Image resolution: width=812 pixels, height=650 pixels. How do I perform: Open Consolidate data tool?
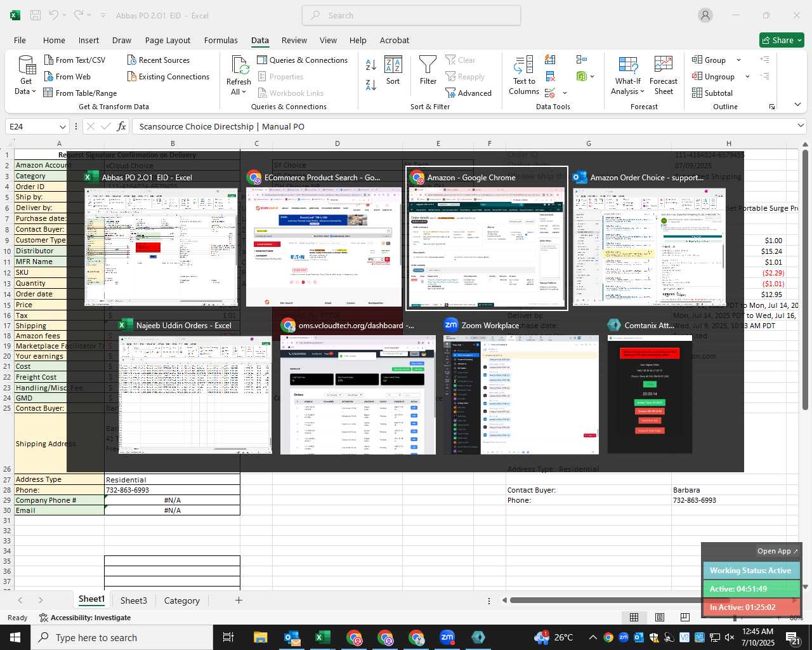click(581, 60)
